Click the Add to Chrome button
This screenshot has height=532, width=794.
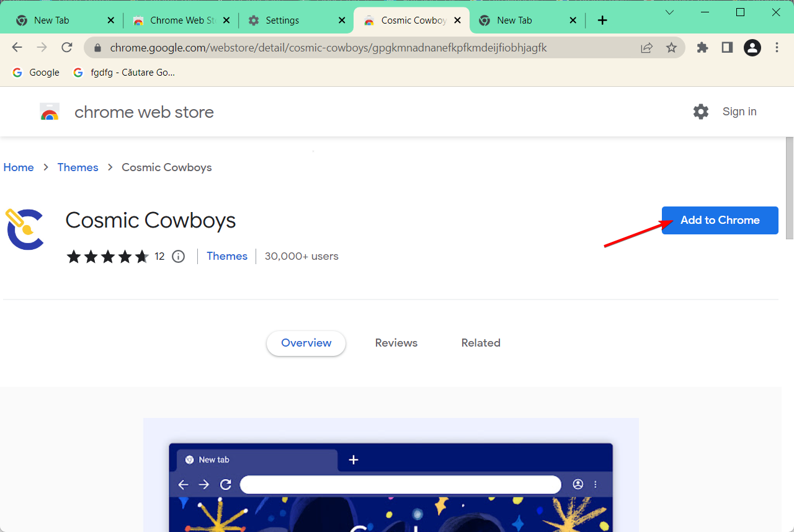720,220
